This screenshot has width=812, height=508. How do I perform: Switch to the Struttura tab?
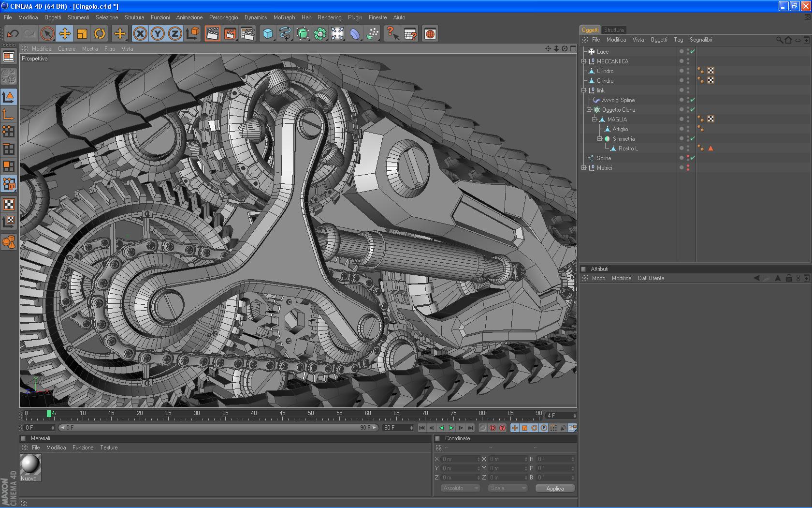click(x=614, y=30)
